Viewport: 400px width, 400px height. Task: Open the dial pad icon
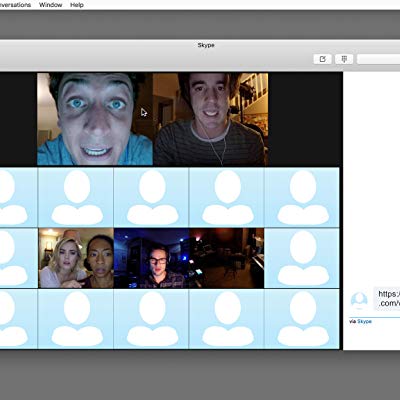pos(344,59)
